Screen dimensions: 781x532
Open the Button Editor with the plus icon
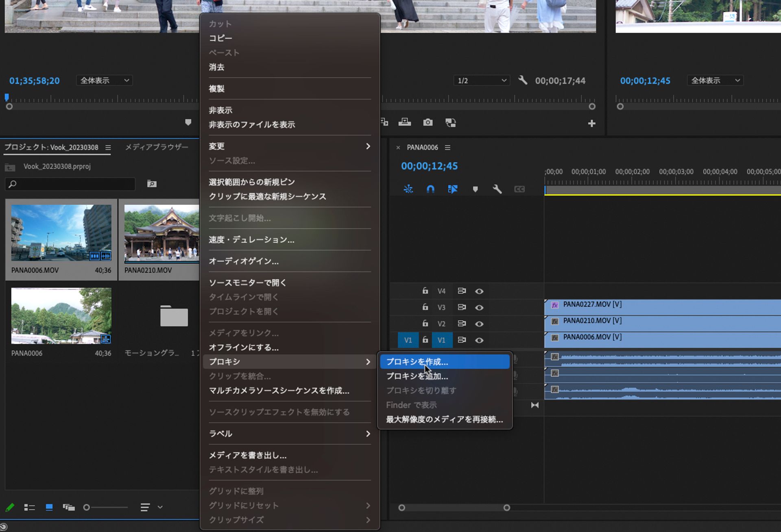click(x=592, y=123)
